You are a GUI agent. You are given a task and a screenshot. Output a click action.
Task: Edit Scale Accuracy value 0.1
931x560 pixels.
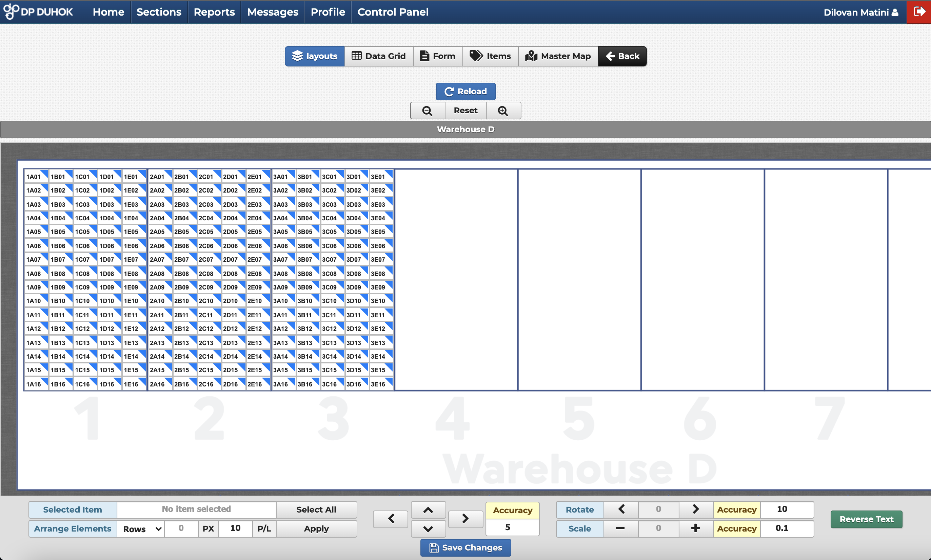(x=787, y=528)
